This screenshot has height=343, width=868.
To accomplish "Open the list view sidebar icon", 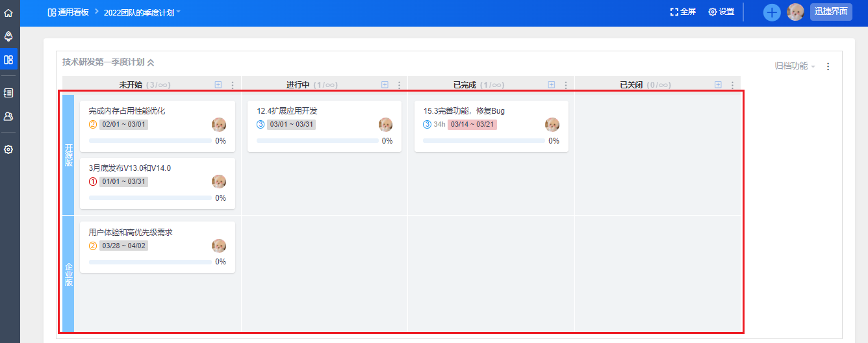I will coord(8,93).
